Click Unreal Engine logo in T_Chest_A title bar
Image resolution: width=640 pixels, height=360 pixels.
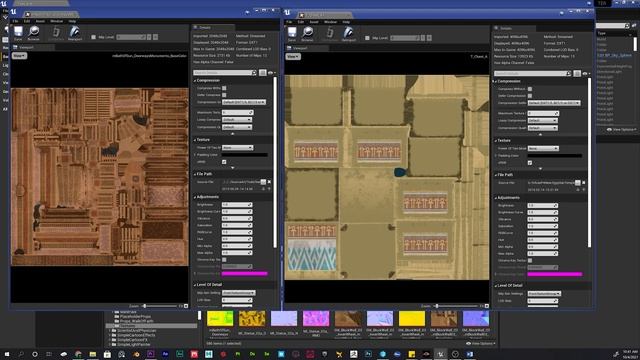[x=287, y=12]
